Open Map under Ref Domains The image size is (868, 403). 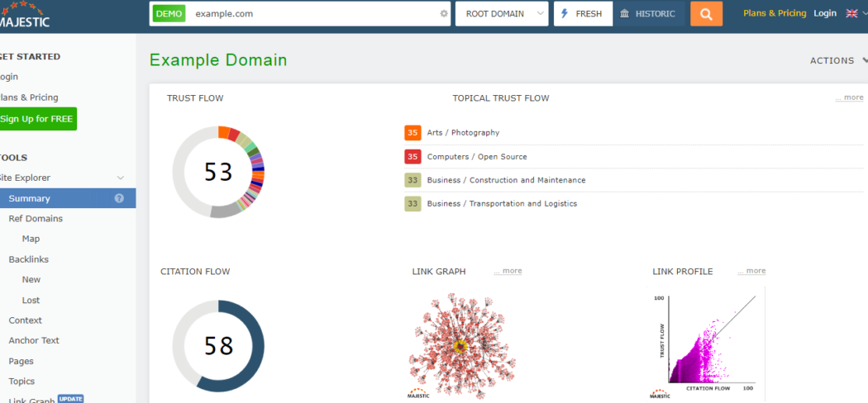coord(31,239)
